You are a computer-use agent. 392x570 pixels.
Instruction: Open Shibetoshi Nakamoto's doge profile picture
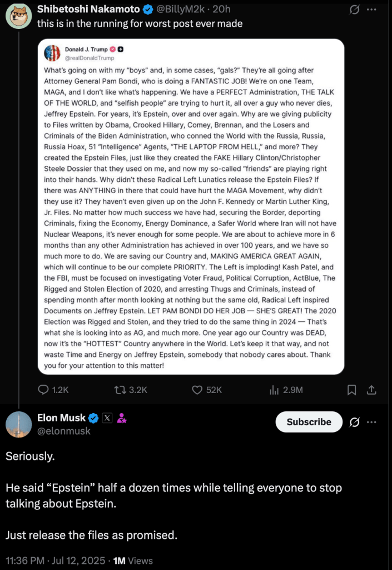click(18, 16)
